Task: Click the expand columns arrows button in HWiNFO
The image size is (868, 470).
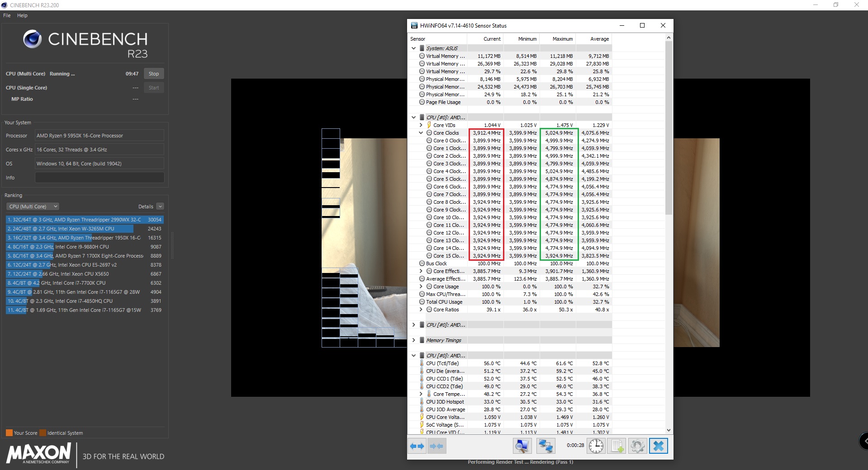Action: pos(417,446)
